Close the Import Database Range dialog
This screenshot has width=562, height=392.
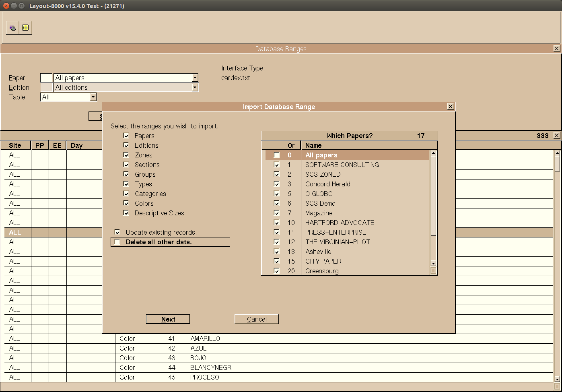click(451, 107)
